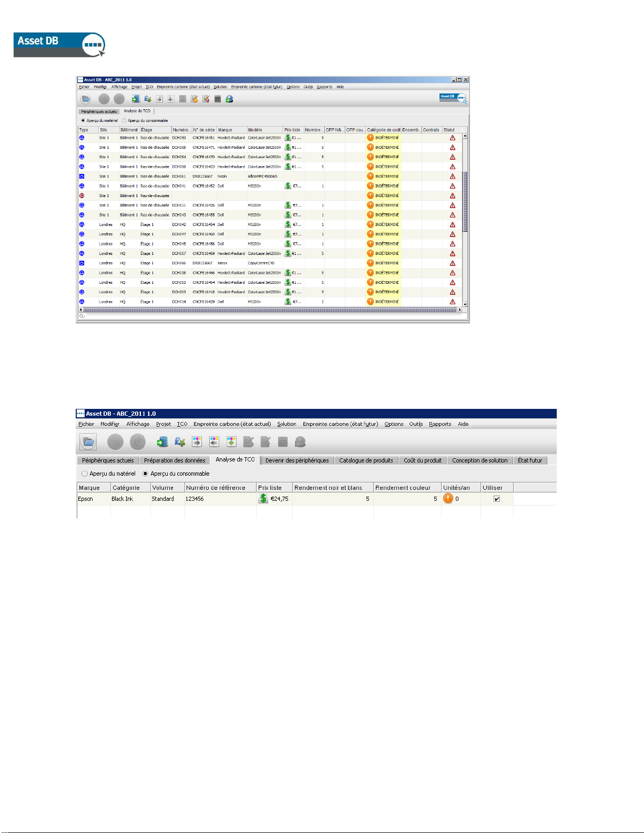Open Options menu in device-list window
This screenshot has width=644, height=833.
(x=293, y=87)
